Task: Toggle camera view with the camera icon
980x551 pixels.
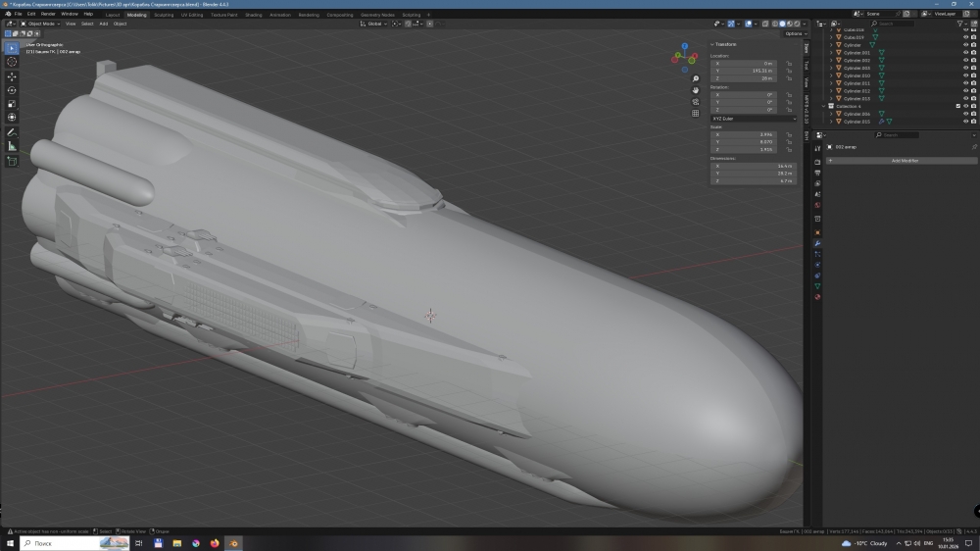Action: tap(696, 102)
